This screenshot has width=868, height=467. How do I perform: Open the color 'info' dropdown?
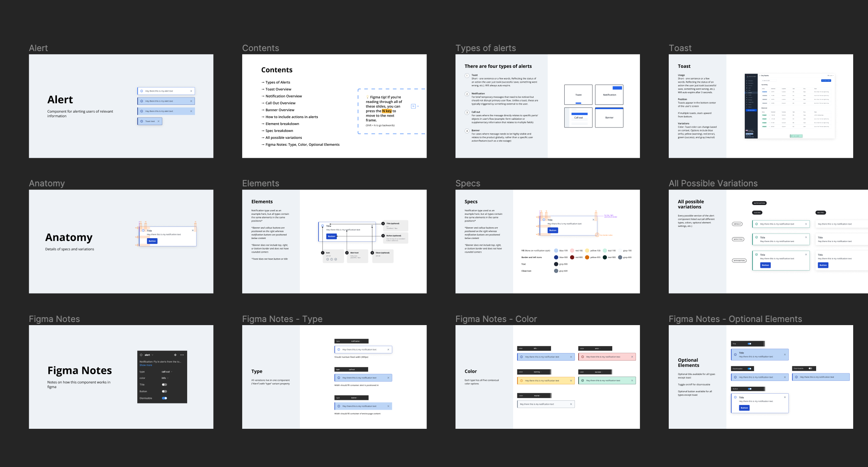tap(165, 378)
